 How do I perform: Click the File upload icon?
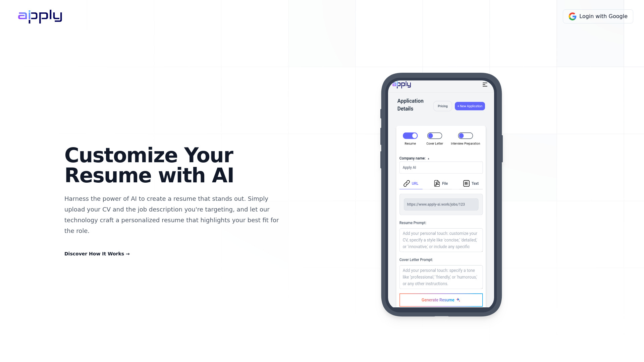pyautogui.click(x=437, y=183)
